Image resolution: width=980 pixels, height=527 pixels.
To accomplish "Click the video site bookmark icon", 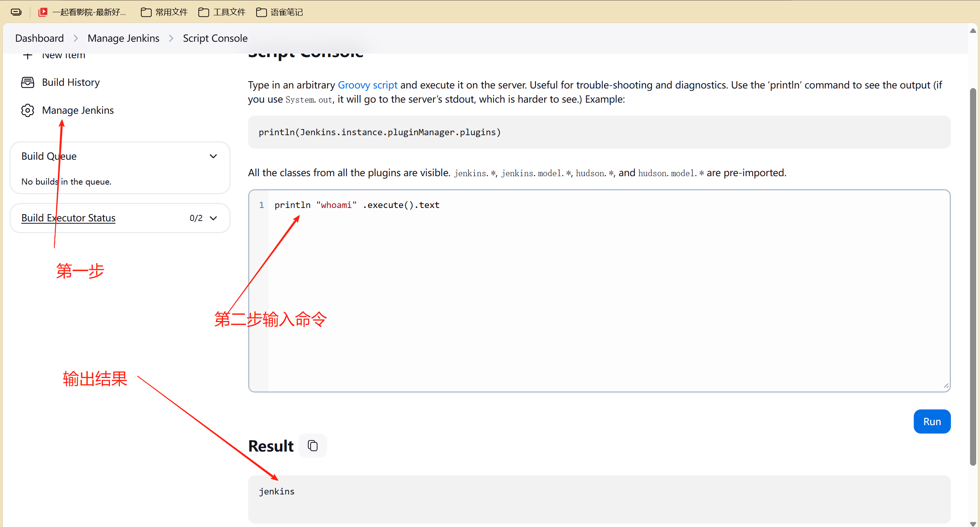I will coord(43,12).
